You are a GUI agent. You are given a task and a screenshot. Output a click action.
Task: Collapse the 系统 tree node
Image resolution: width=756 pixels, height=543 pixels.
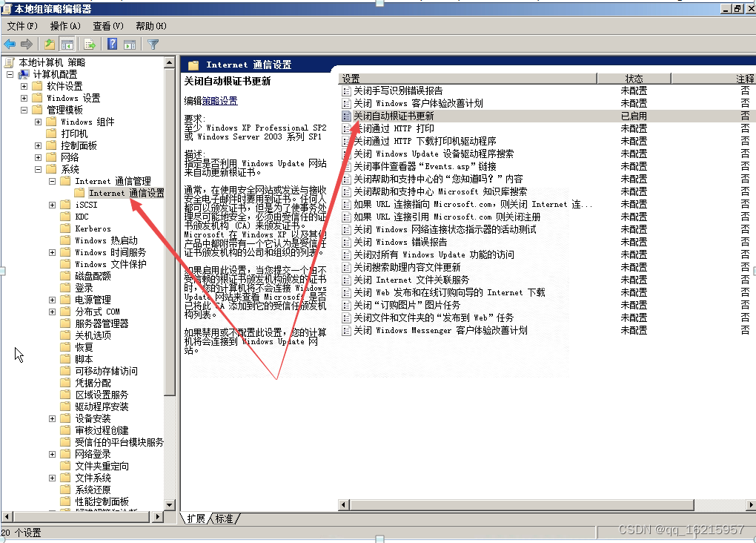coord(38,169)
